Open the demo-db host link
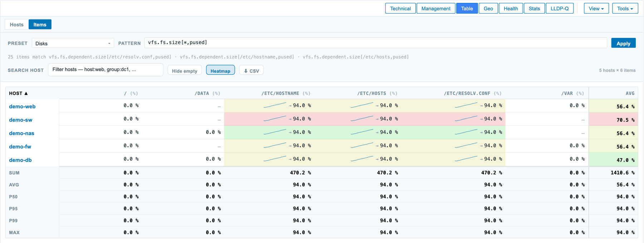This screenshot has width=644, height=243. (x=20, y=160)
